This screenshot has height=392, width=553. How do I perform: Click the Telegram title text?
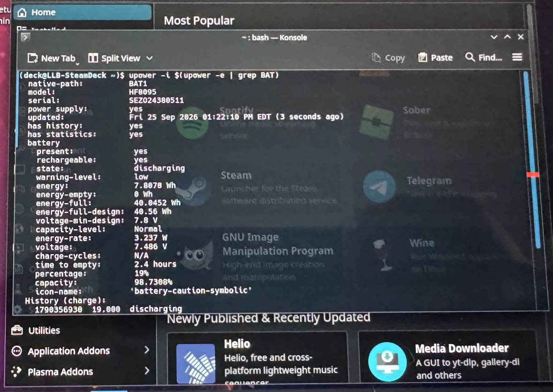(429, 181)
